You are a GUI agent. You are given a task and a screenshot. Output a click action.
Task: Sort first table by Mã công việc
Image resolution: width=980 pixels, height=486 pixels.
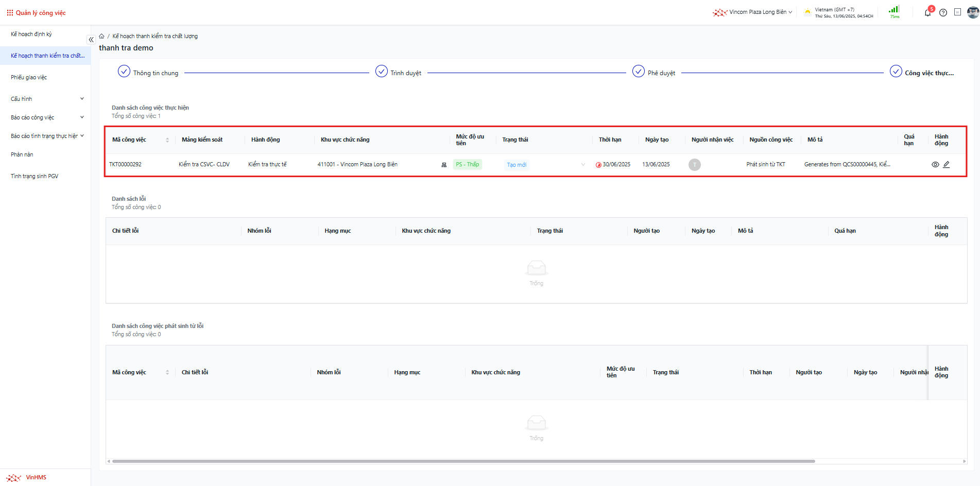tap(167, 140)
